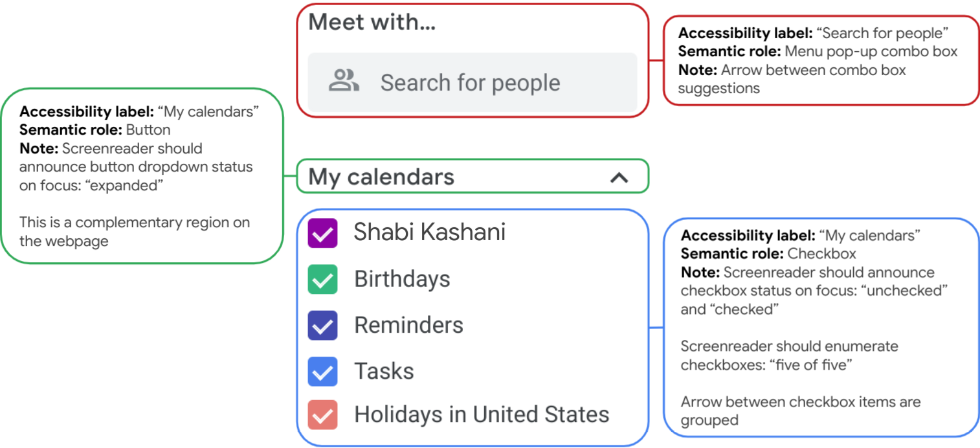Select the Shabi Kashani calendar name

tap(429, 232)
